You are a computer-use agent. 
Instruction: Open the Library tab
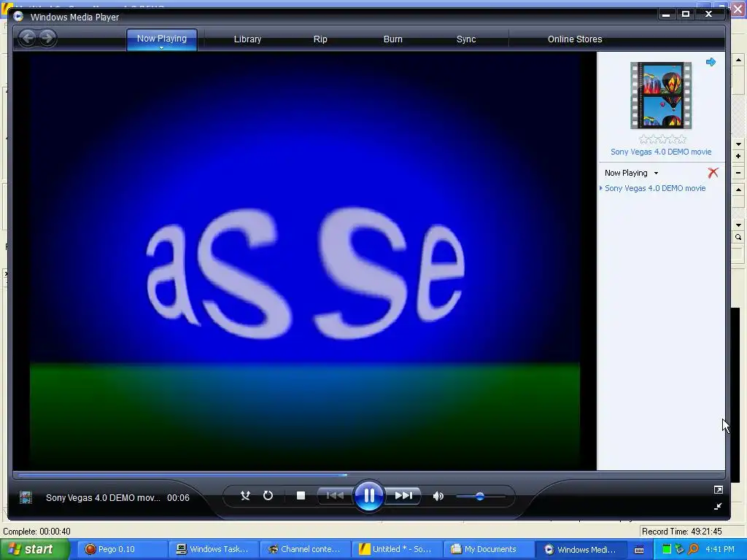pyautogui.click(x=247, y=39)
